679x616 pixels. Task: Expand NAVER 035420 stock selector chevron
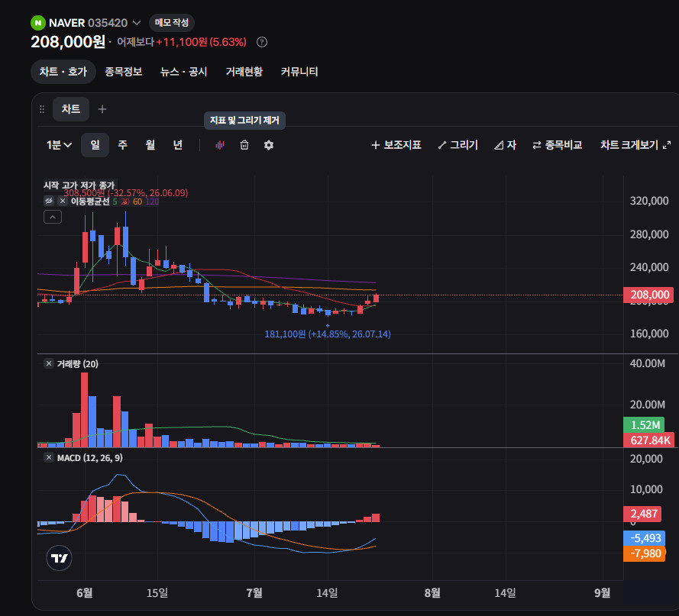[x=137, y=22]
